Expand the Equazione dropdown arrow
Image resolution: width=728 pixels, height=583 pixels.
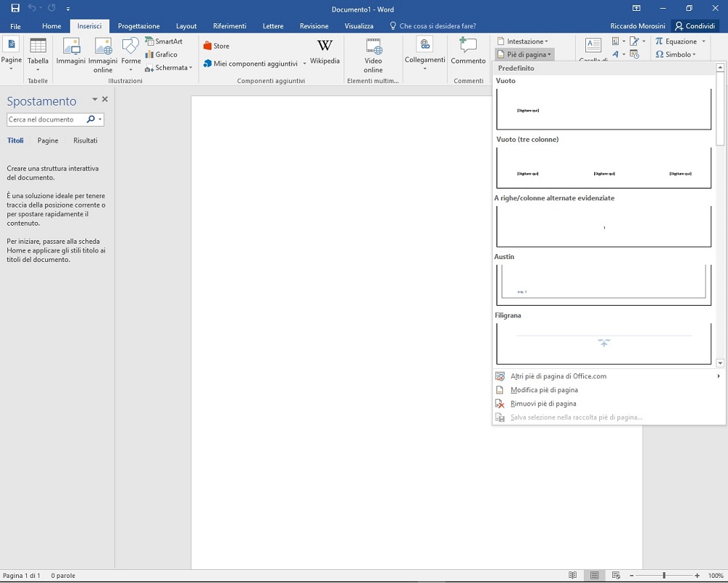tap(703, 41)
